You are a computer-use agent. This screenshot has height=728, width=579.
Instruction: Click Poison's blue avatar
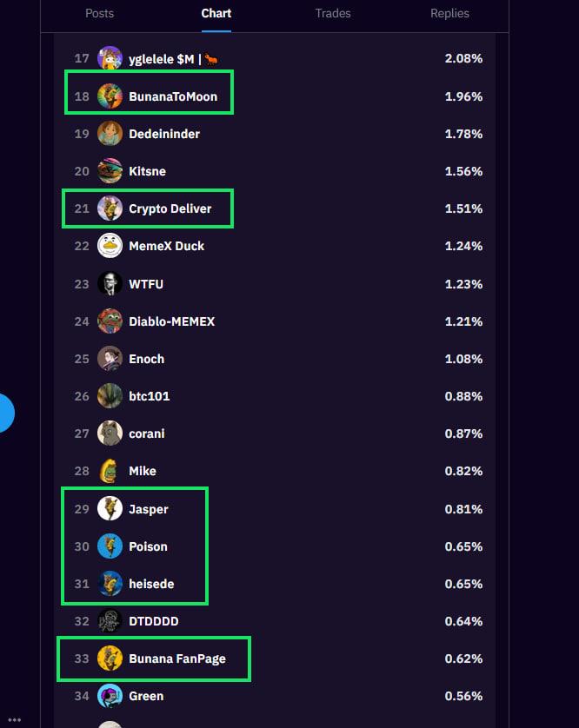tap(110, 546)
